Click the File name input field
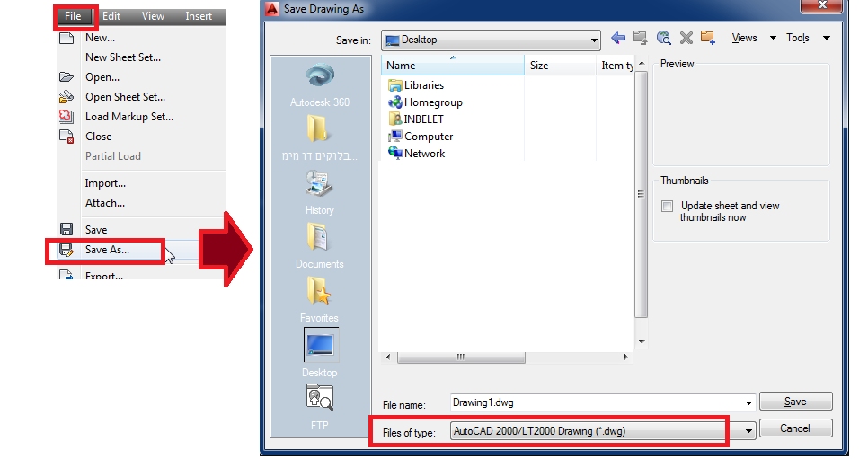Screen dimensions: 868x468 596,403
